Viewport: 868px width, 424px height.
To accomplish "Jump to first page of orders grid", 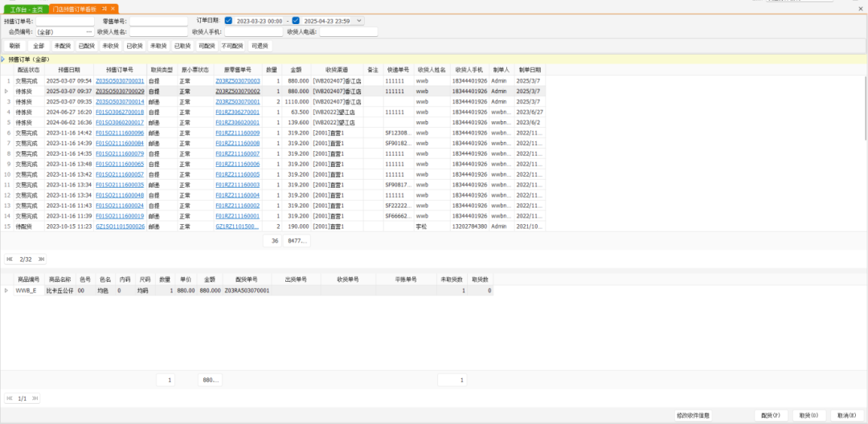I will 10,259.
